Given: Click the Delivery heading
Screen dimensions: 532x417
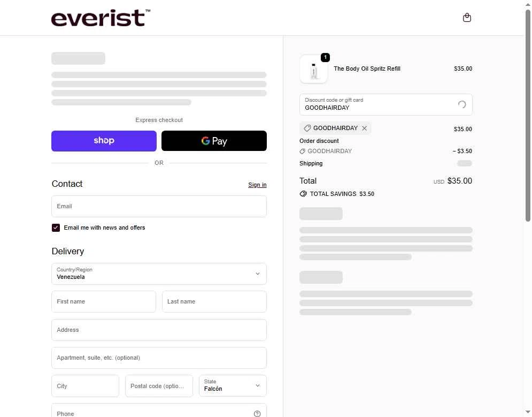Looking at the screenshot, I should (x=67, y=251).
